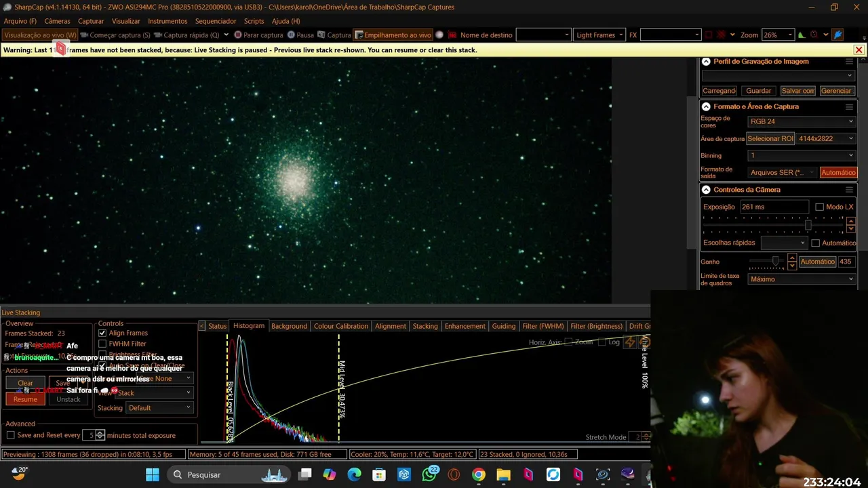Click the green histogram icon in toolbar

click(802, 35)
